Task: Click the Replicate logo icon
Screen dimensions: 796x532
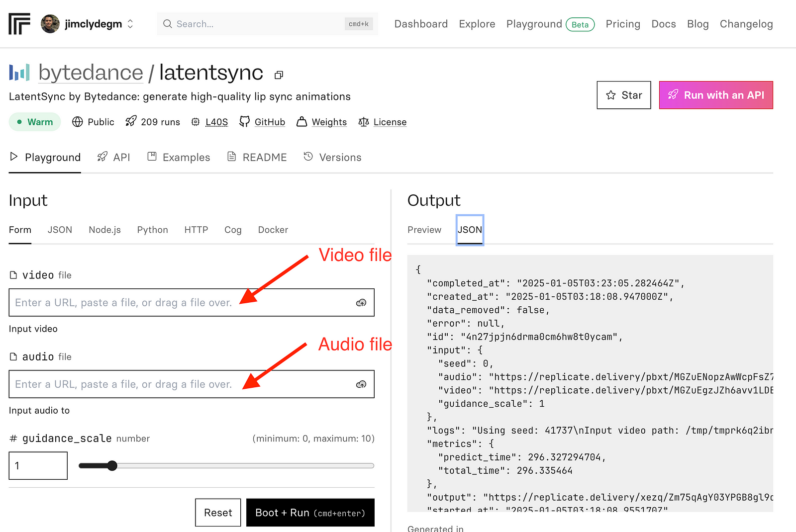Action: (19, 23)
